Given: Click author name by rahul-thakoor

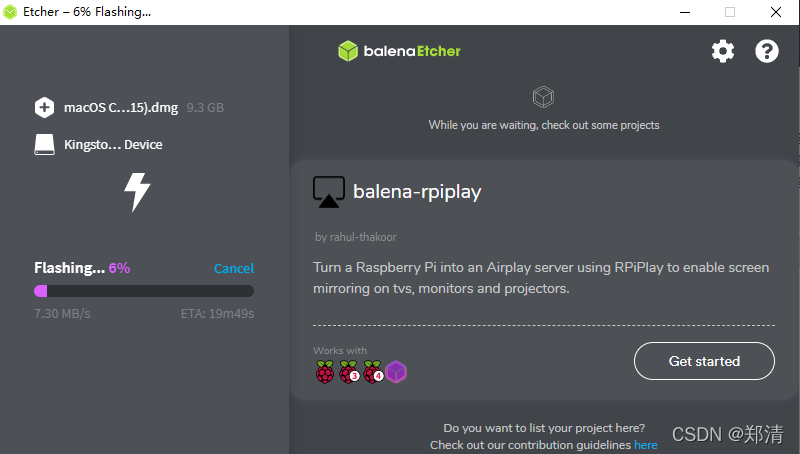Looking at the screenshot, I should 356,237.
